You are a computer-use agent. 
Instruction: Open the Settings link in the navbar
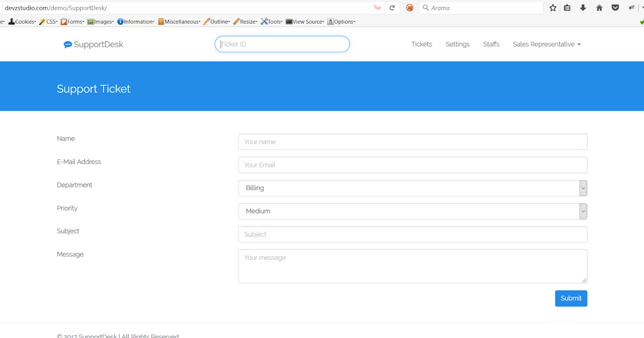[457, 44]
